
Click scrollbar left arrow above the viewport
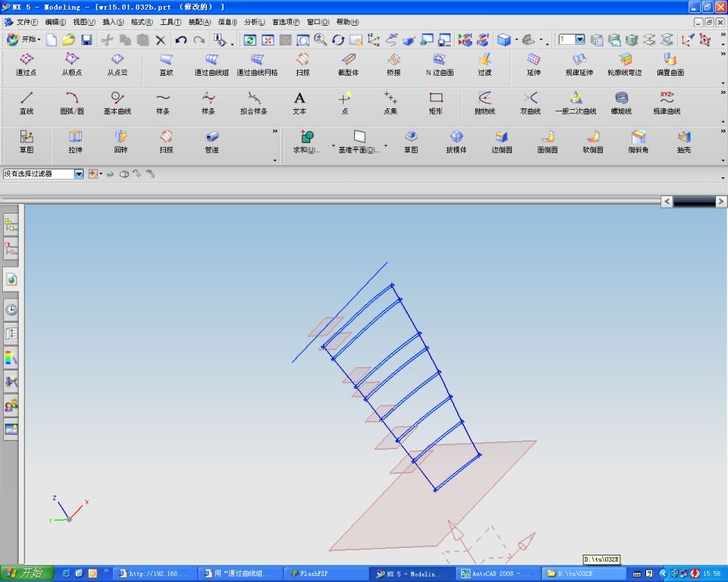[x=667, y=202]
